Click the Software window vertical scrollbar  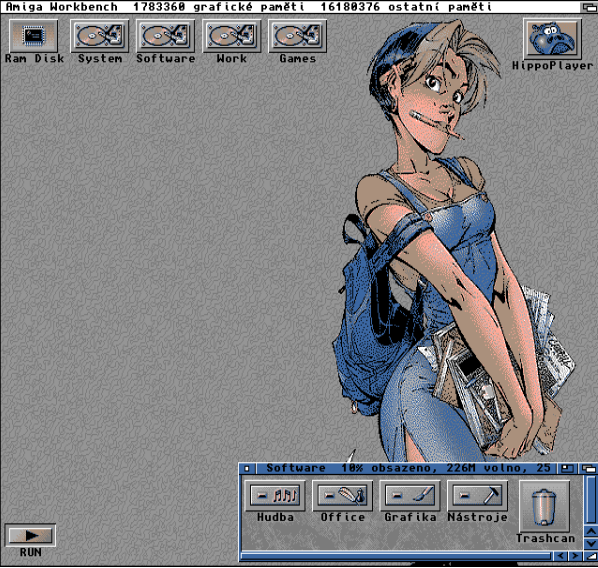click(x=591, y=500)
